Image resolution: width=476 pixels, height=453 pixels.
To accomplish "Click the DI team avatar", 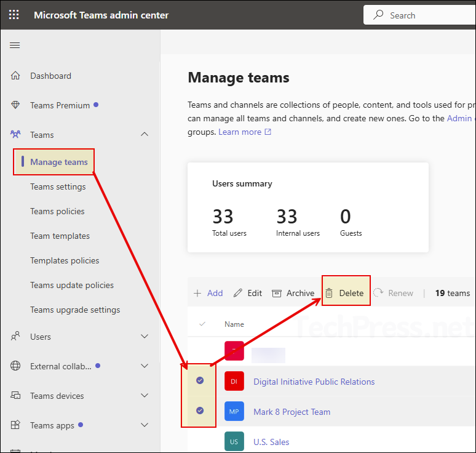I will pos(234,382).
